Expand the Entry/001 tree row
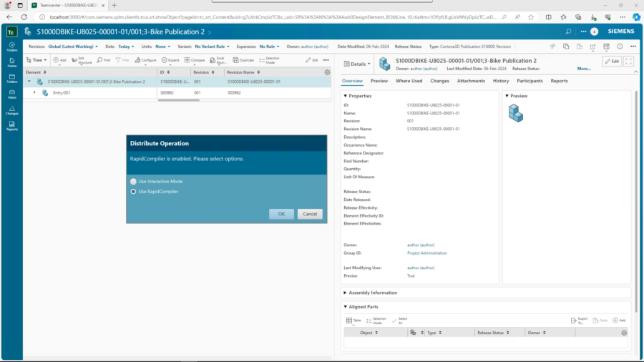 click(34, 92)
